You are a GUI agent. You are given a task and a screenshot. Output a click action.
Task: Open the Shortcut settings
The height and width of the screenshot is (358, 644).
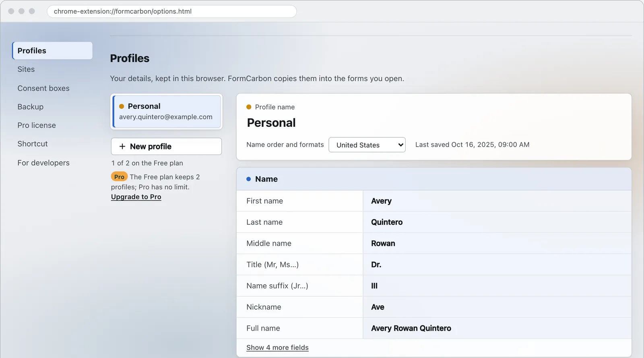tap(33, 144)
